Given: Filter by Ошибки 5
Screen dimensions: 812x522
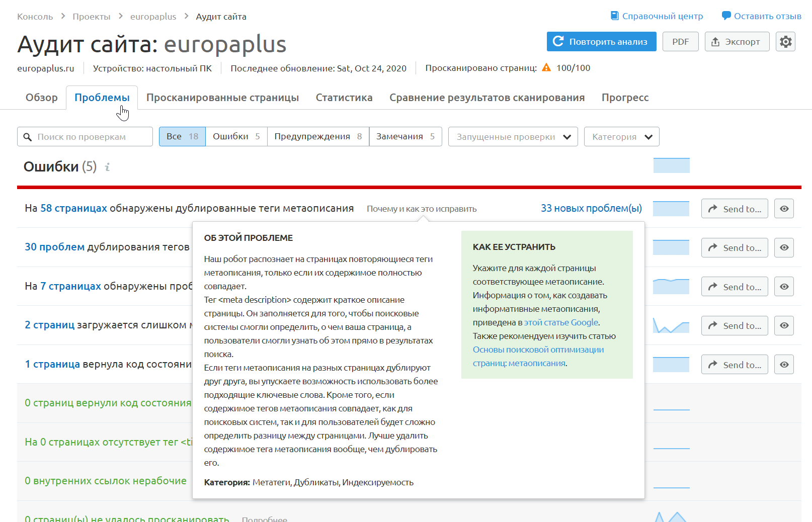Looking at the screenshot, I should 236,136.
